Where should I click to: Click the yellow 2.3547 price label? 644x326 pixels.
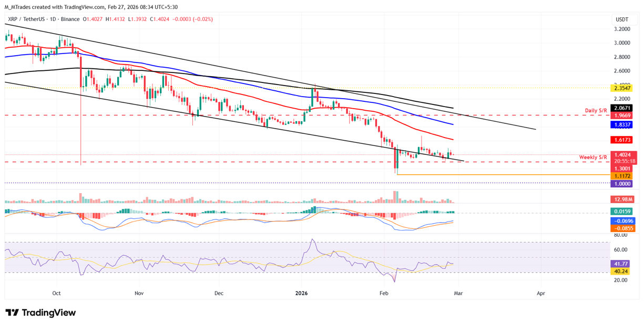tap(622, 88)
